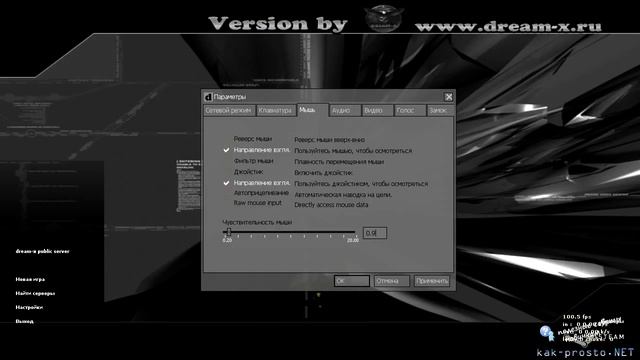The width and height of the screenshot is (640, 360).
Task: Confirm settings with the OK button
Action: 351,281
